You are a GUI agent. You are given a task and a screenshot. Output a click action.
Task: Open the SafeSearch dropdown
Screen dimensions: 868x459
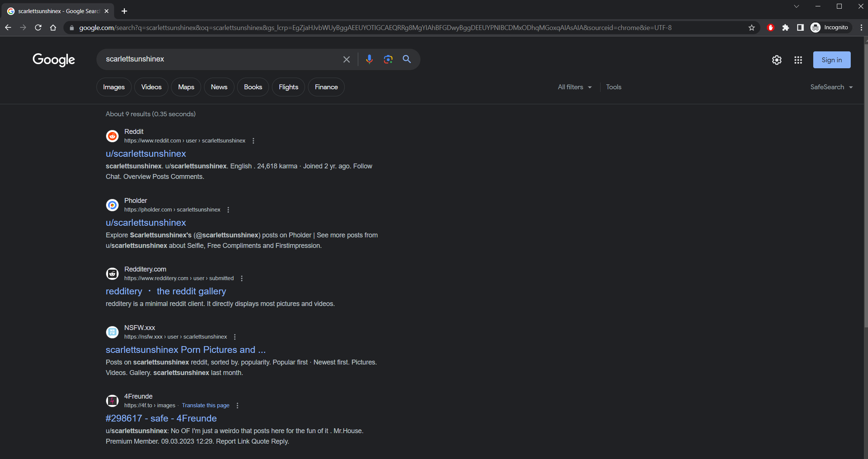831,87
